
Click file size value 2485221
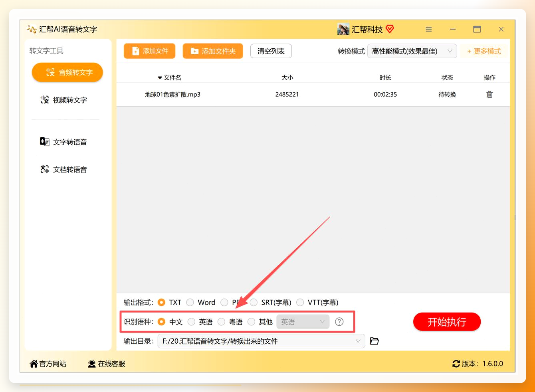click(287, 95)
